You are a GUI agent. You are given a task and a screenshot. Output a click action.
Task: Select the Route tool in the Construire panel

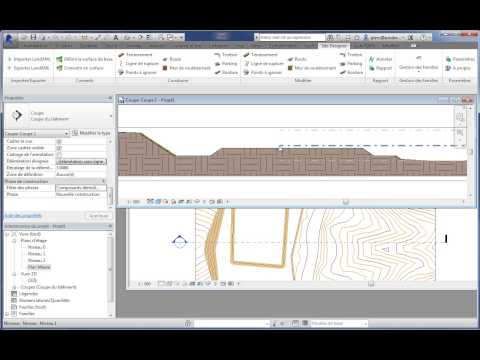point(172,59)
